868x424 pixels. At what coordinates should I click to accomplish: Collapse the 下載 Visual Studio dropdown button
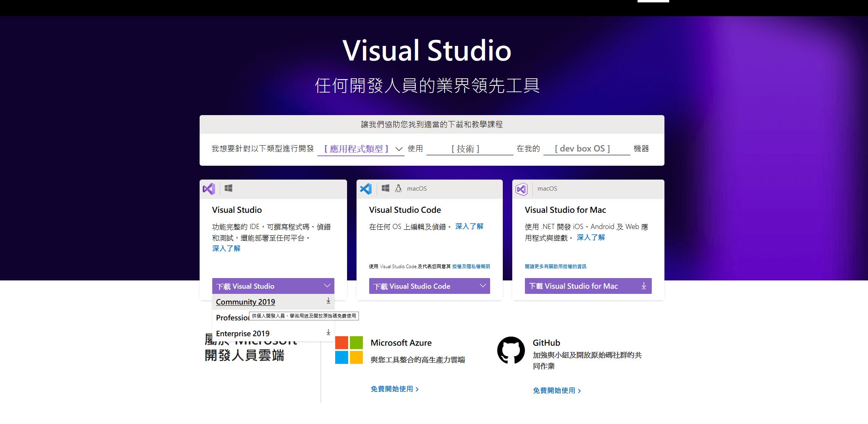tap(273, 286)
